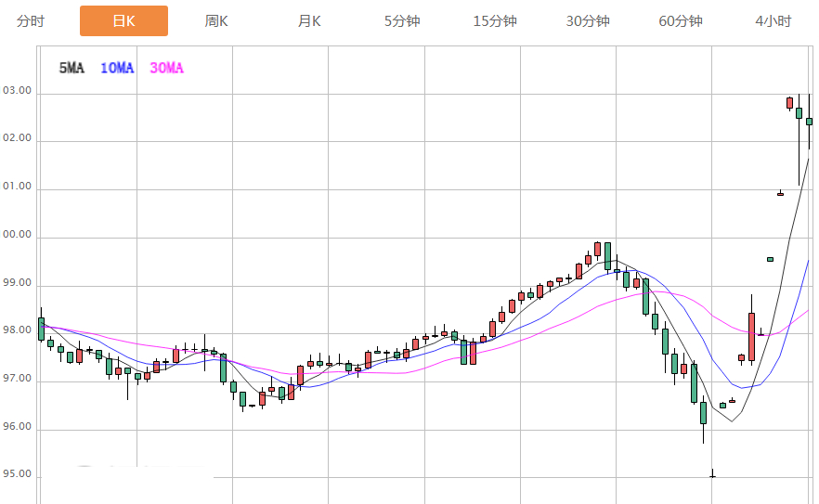Viewport: 819px width, 504px height.
Task: Click the magenta 30MA legend label
Action: (x=166, y=68)
